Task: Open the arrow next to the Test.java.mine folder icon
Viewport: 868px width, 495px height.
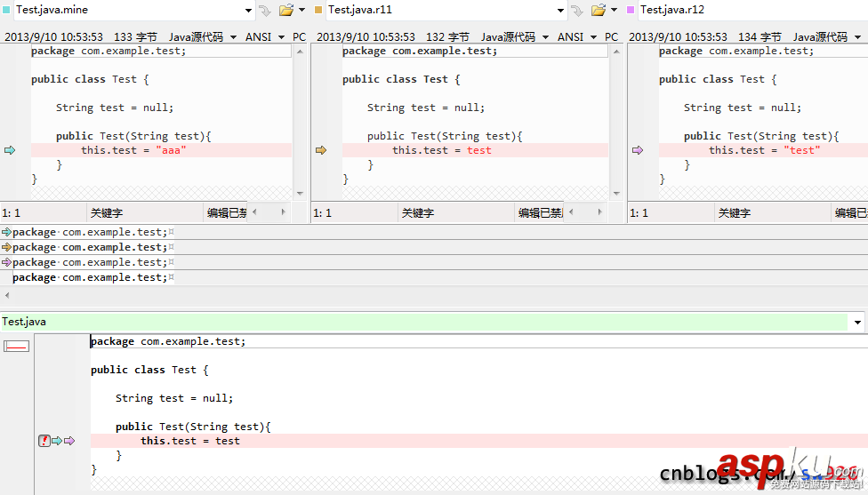Action: [x=301, y=10]
